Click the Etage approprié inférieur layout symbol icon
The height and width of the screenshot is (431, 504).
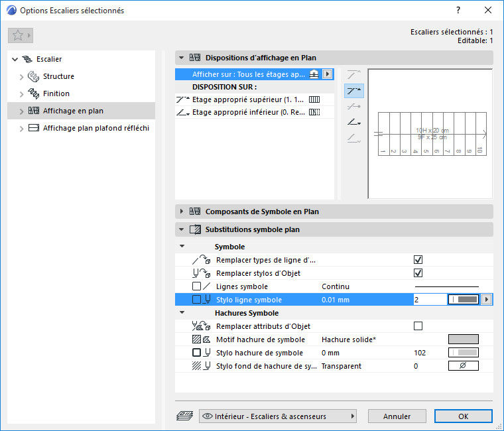(x=314, y=112)
